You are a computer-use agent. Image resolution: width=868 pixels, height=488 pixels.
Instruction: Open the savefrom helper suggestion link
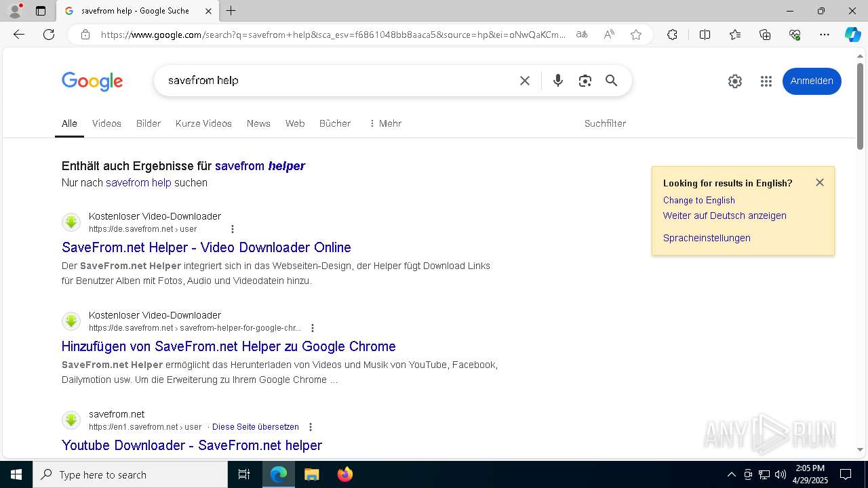(260, 166)
